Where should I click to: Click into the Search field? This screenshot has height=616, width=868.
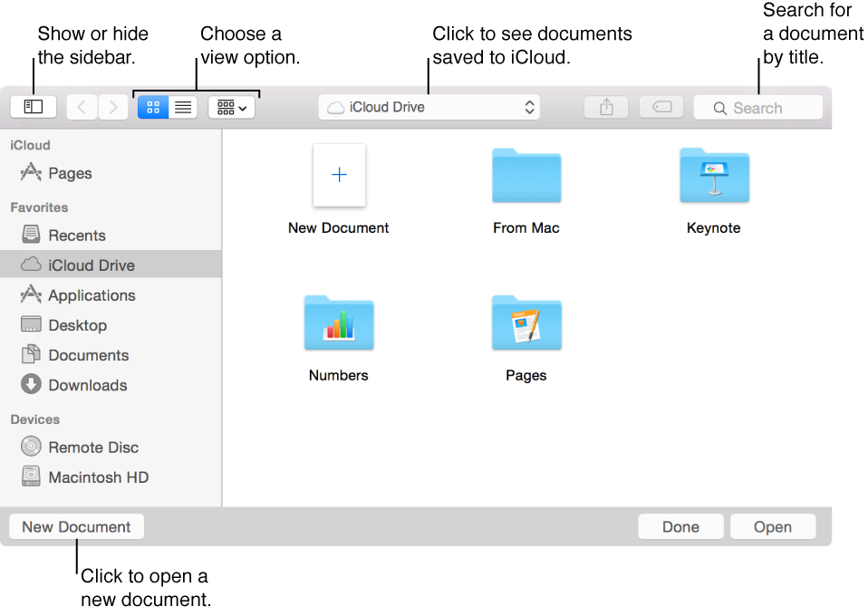tap(757, 108)
